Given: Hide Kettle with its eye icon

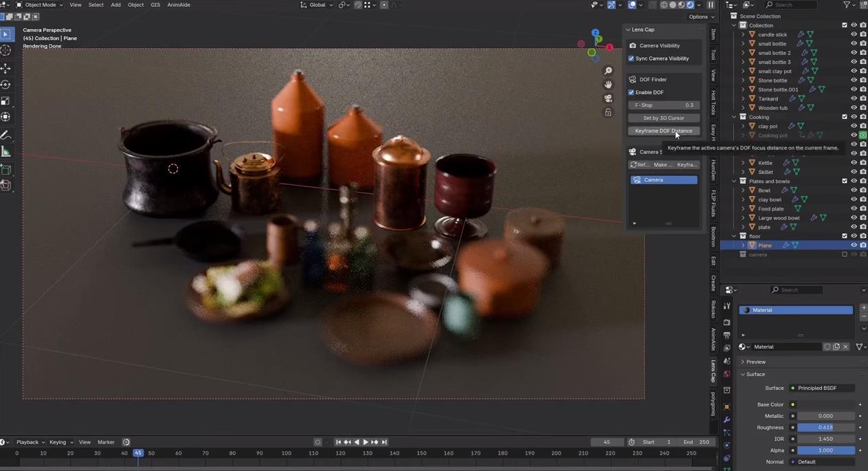Looking at the screenshot, I should tap(854, 163).
